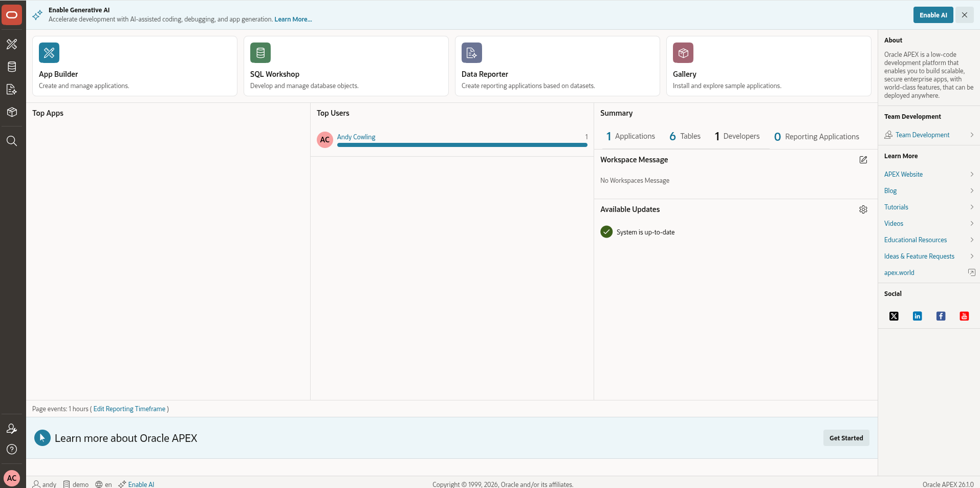
Task: Click the chevron next to Blog
Action: click(x=972, y=190)
